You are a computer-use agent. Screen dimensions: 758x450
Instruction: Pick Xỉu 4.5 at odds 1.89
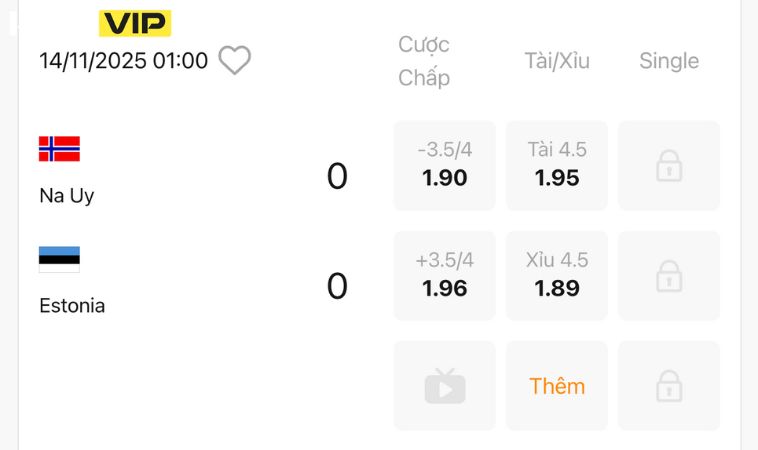(556, 276)
